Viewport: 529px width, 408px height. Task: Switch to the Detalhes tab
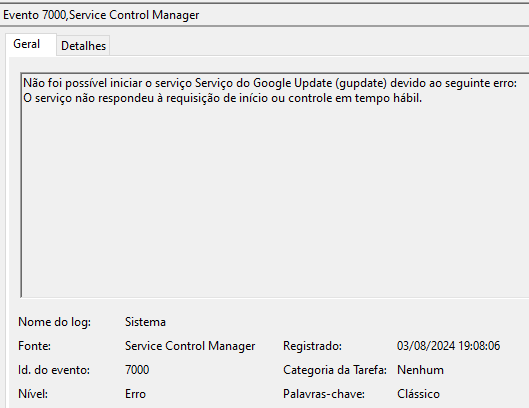83,46
